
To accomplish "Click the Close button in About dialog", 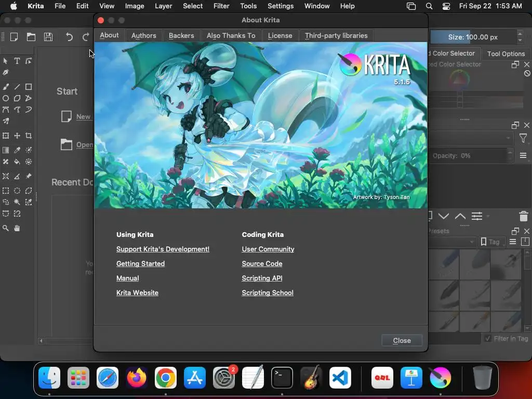I will point(402,340).
